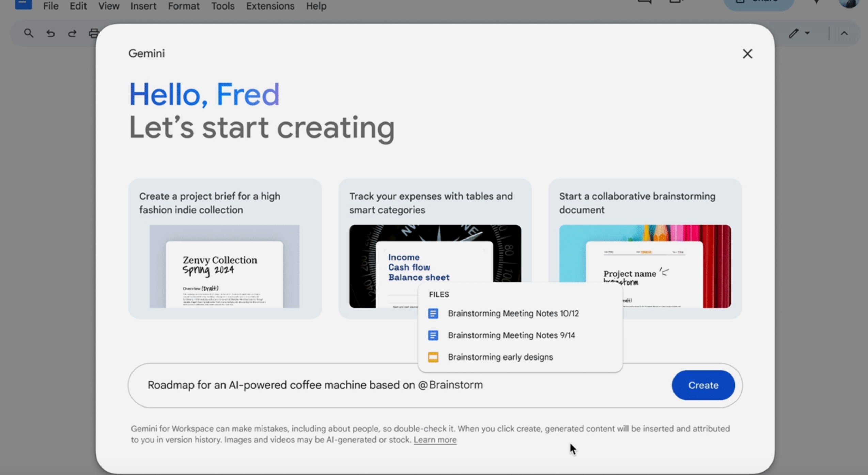Click the redo arrow icon

[72, 33]
